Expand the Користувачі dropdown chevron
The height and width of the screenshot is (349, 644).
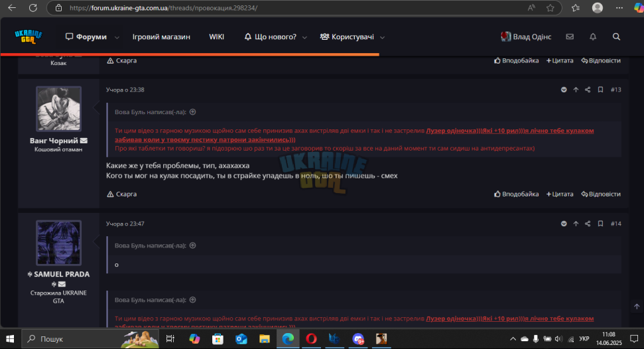click(x=383, y=37)
